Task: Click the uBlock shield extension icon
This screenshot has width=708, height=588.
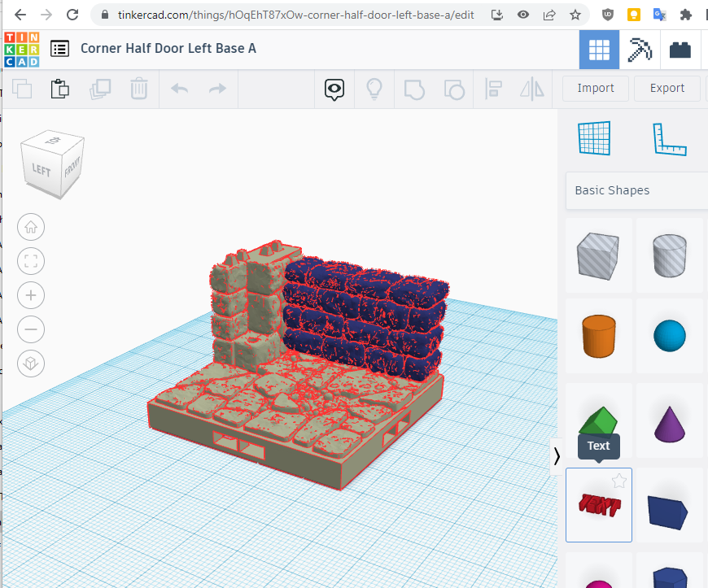Action: 608,15
